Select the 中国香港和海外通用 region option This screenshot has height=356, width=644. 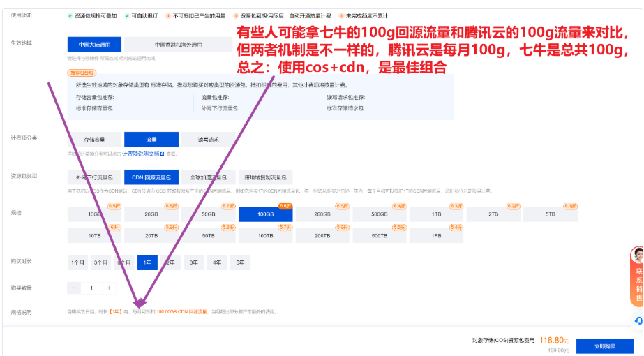[x=178, y=45]
